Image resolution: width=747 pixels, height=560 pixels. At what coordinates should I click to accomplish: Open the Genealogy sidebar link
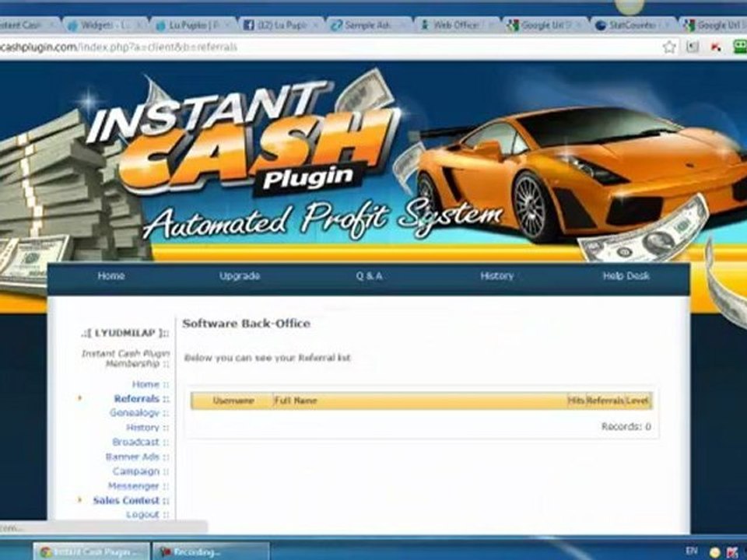pos(135,413)
